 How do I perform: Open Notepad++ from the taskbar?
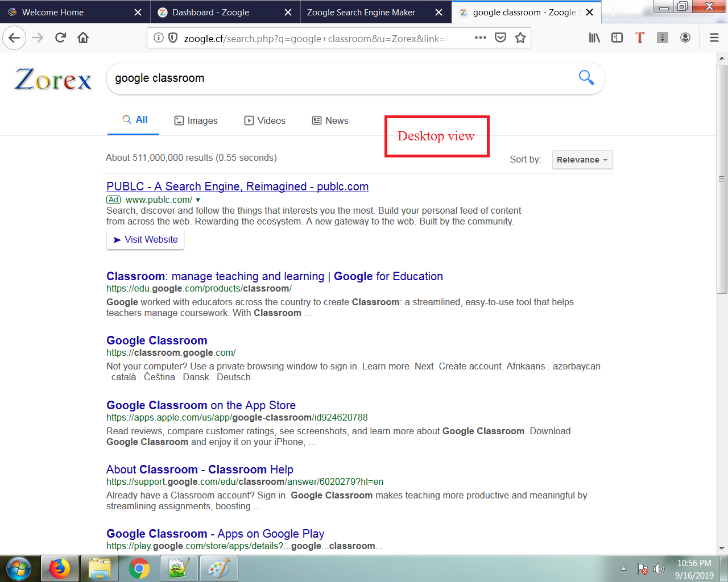tap(179, 568)
